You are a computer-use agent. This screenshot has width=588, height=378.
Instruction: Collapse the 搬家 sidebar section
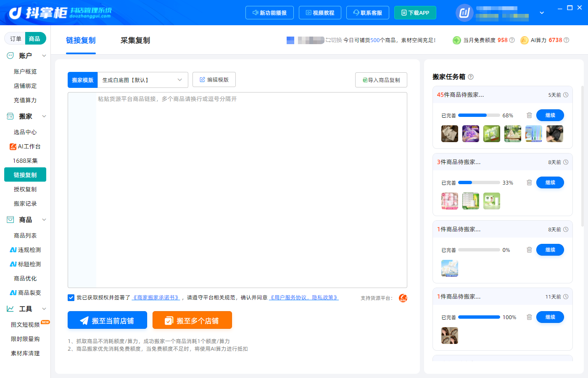click(x=44, y=116)
